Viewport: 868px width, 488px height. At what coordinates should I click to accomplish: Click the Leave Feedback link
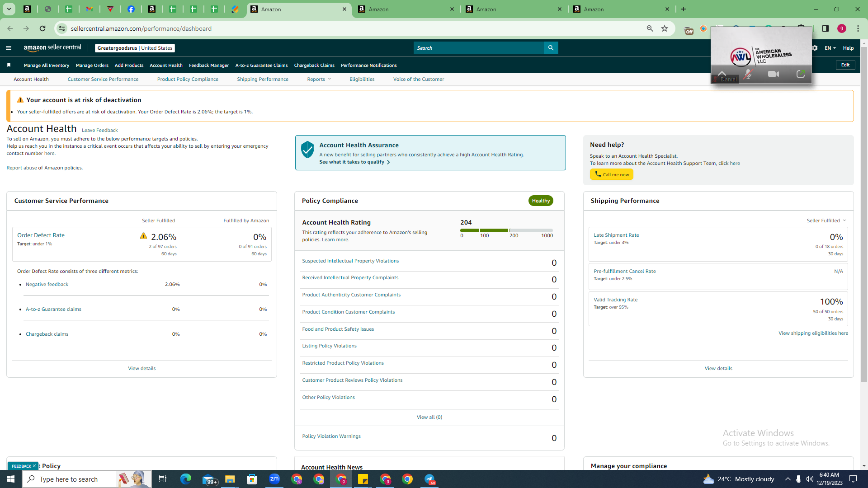coord(99,130)
